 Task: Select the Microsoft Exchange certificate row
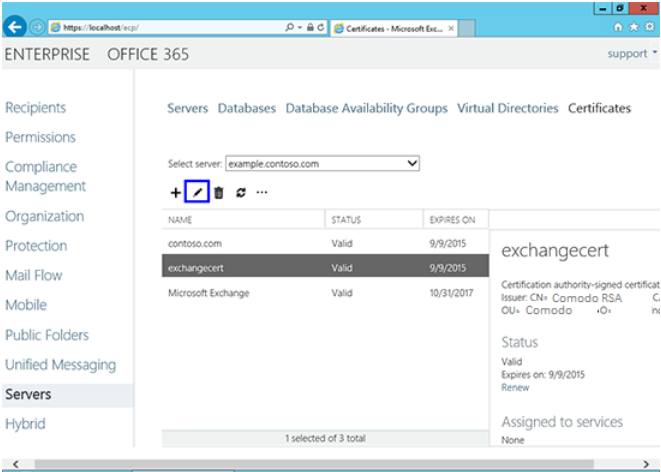point(325,293)
